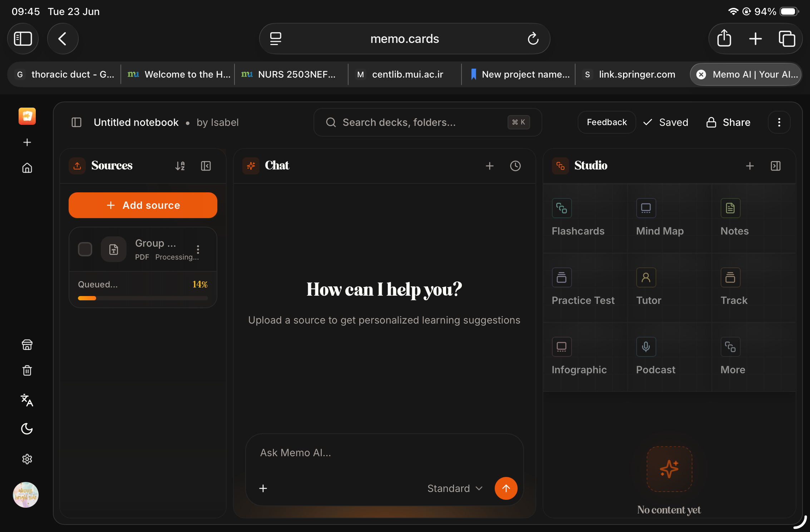Click the Wi-Fi status icon
Screen dimensions: 810x532
coord(733,11)
